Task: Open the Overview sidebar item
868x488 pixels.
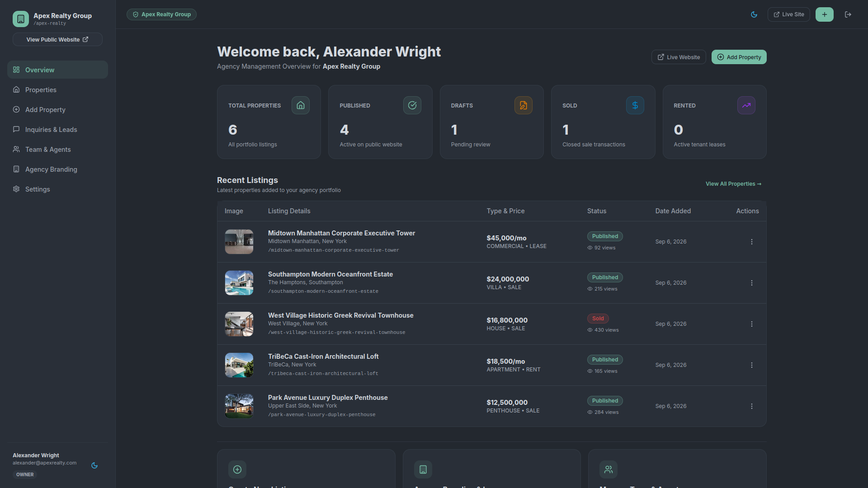Action: pyautogui.click(x=57, y=70)
